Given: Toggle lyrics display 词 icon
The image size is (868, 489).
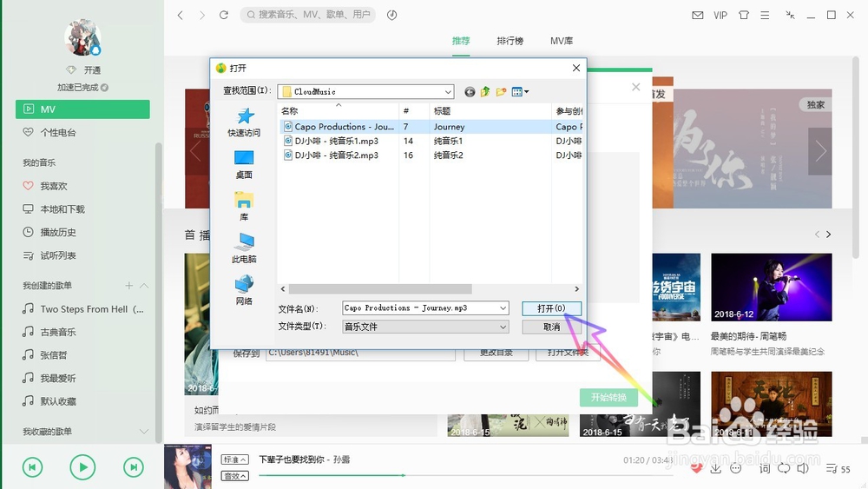Looking at the screenshot, I should (x=765, y=468).
